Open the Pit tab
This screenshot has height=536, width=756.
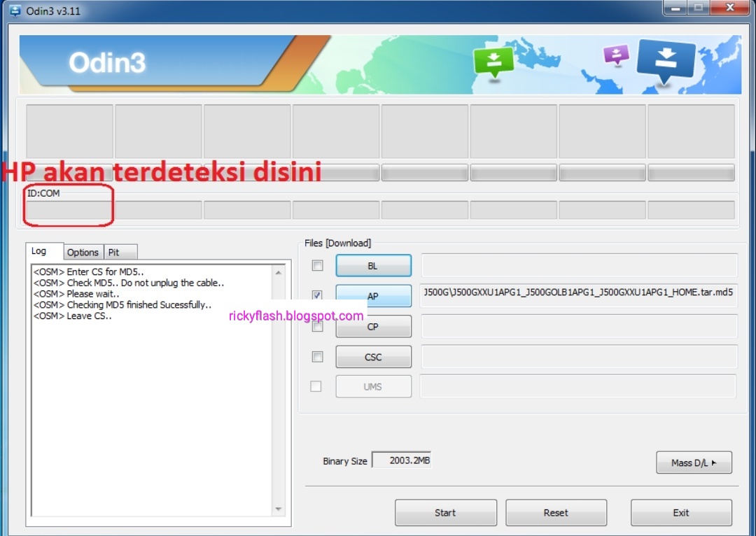click(120, 252)
